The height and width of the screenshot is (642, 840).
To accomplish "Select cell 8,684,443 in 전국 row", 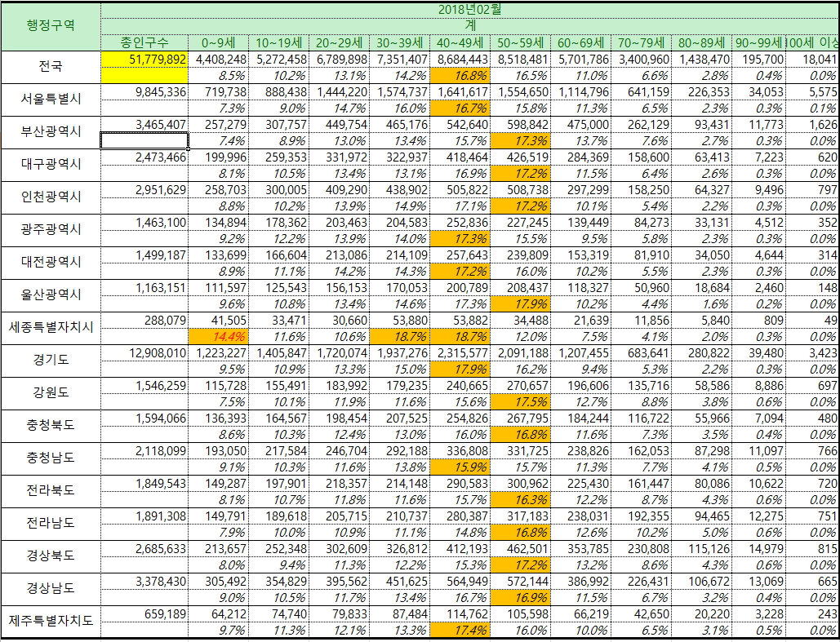I will coord(460,60).
